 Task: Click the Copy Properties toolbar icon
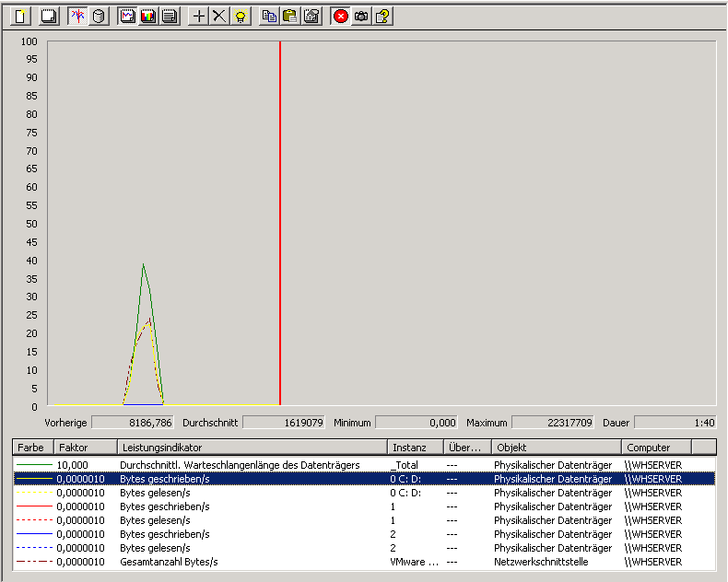[x=269, y=17]
